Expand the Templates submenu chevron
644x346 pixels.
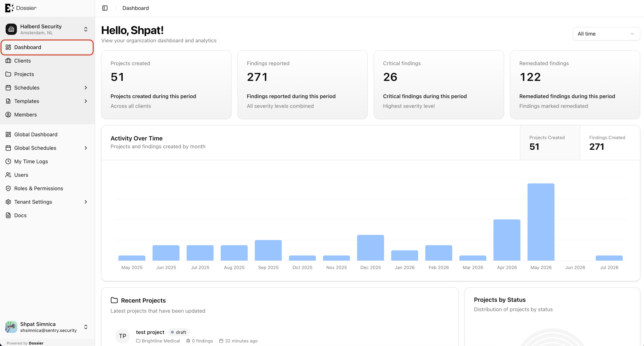click(x=86, y=101)
